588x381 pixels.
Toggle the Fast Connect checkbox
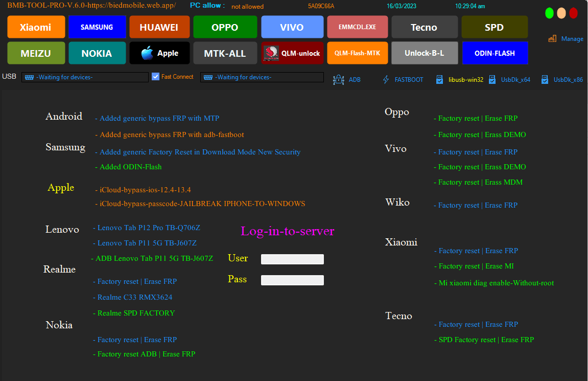pyautogui.click(x=155, y=76)
